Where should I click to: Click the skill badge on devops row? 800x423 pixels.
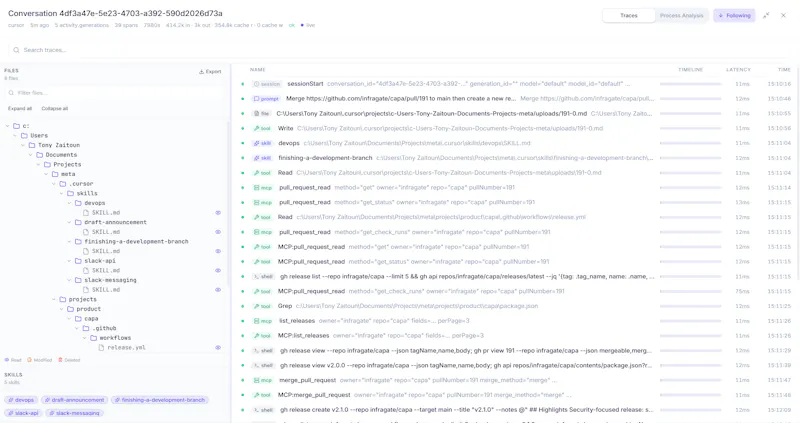click(262, 143)
